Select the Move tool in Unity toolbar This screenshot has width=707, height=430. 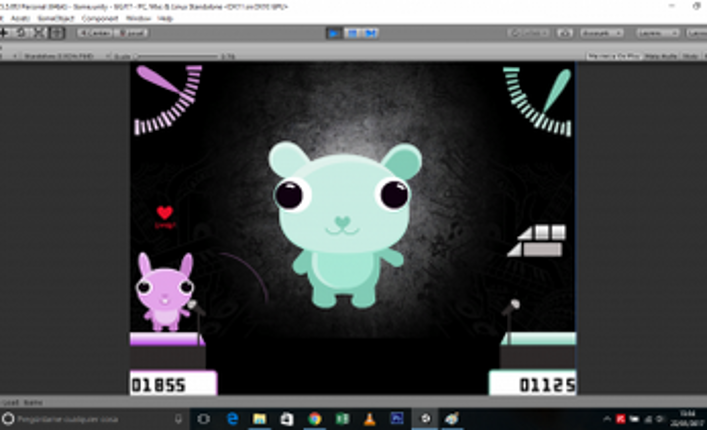[5, 33]
